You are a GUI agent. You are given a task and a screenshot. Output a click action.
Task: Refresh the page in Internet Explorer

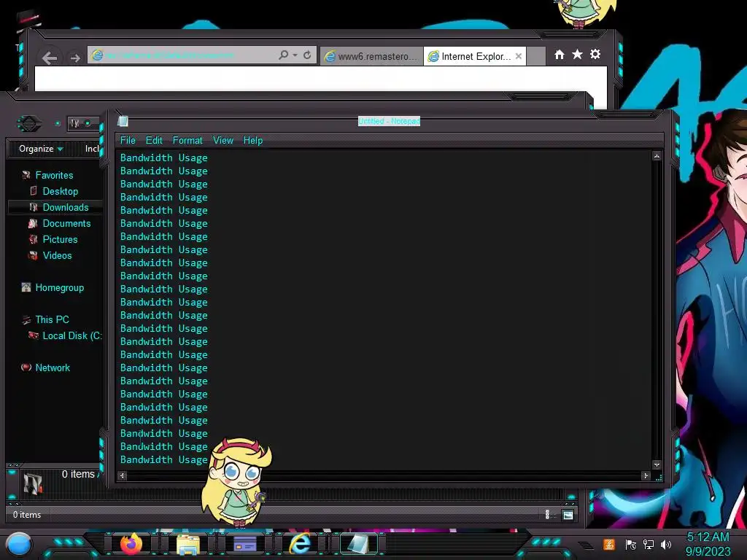(x=307, y=55)
